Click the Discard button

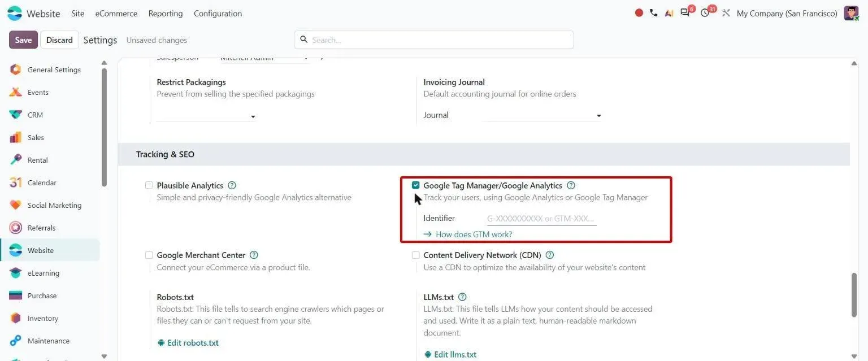tap(59, 40)
